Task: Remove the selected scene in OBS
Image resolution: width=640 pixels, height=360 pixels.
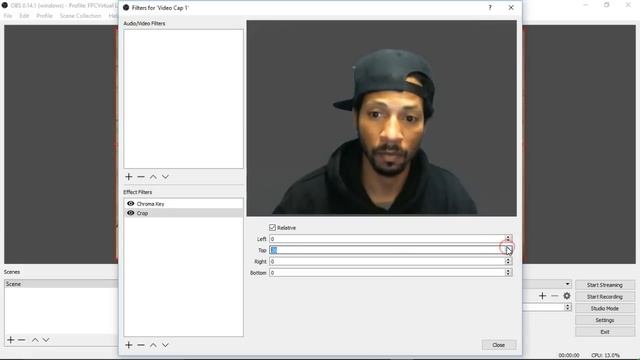Action: click(x=22, y=340)
